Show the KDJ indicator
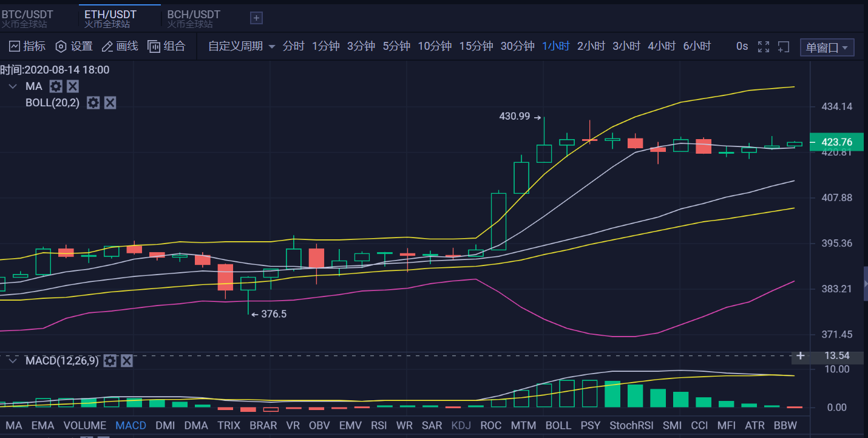The image size is (868, 438). [x=461, y=425]
